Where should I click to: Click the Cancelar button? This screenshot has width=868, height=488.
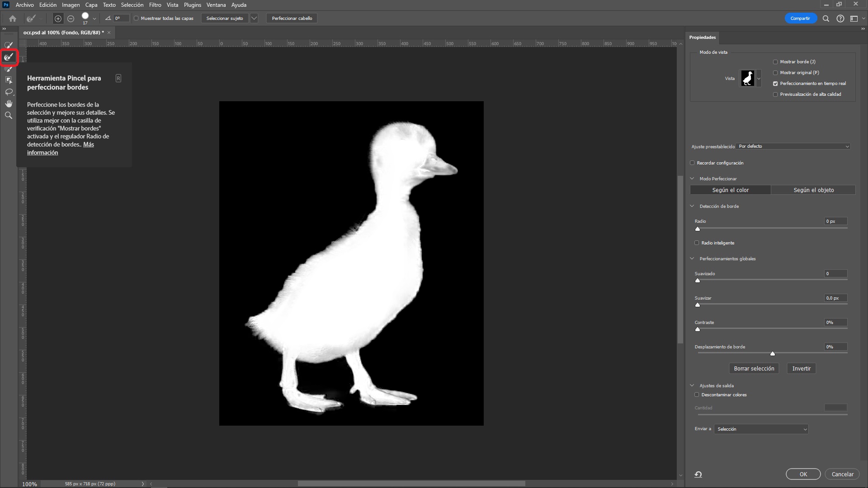click(x=843, y=474)
